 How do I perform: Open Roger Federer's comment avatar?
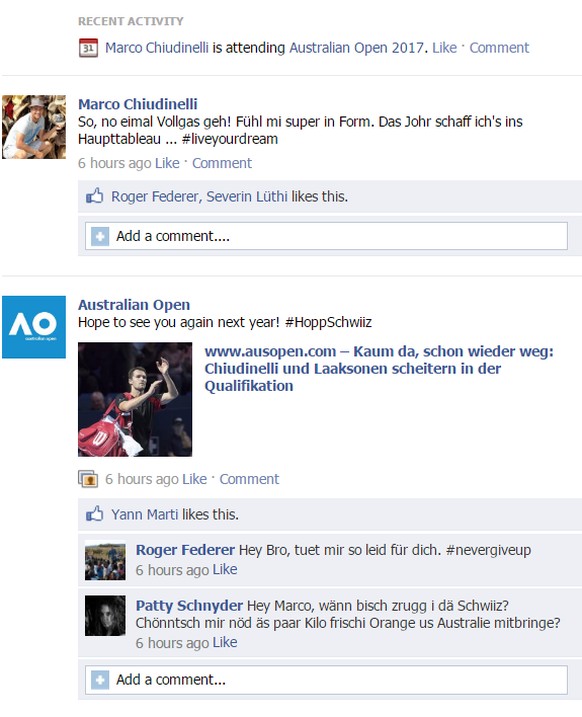point(105,561)
